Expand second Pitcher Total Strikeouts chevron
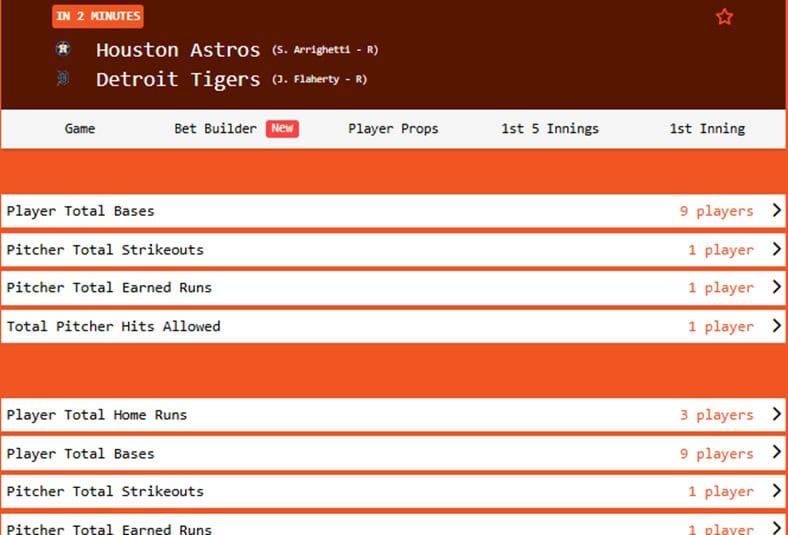Viewport: 788px width, 535px height. (x=776, y=490)
